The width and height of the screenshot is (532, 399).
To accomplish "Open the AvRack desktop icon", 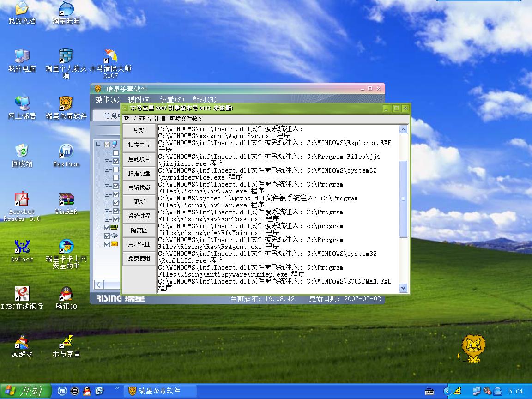I will pos(22,247).
